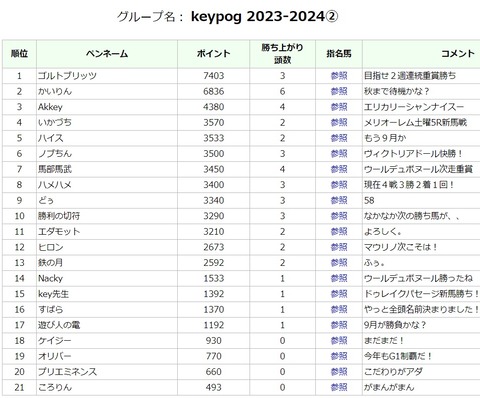Screen dimensions: 480x398
Task: Select pen name key先生
Action: [53, 294]
